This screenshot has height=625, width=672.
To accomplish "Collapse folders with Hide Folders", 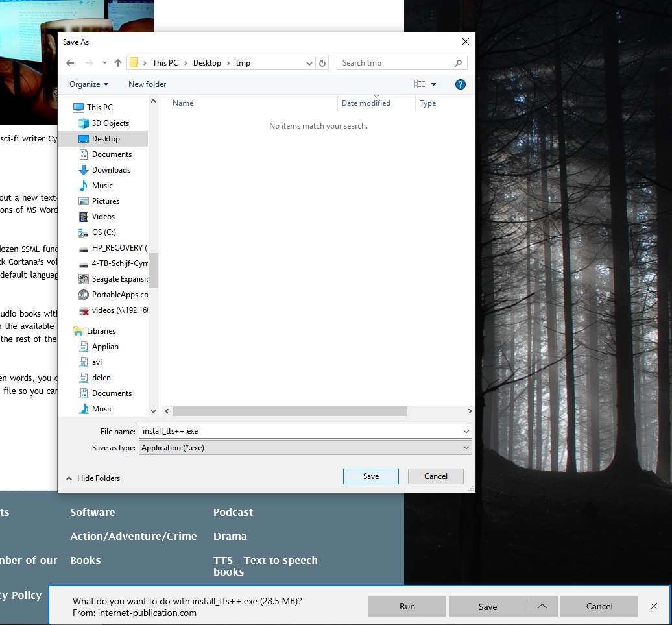I will pyautogui.click(x=93, y=478).
